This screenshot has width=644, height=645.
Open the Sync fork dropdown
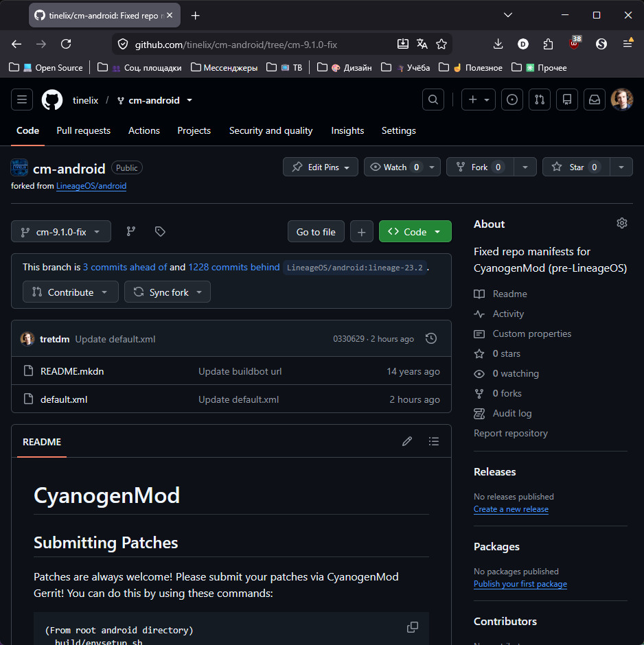pos(168,292)
